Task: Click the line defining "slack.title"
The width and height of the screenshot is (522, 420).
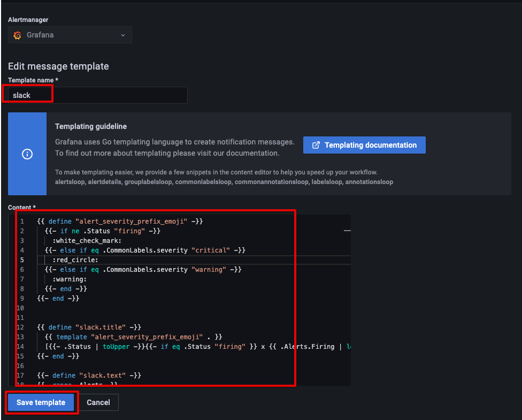Action: tap(89, 327)
